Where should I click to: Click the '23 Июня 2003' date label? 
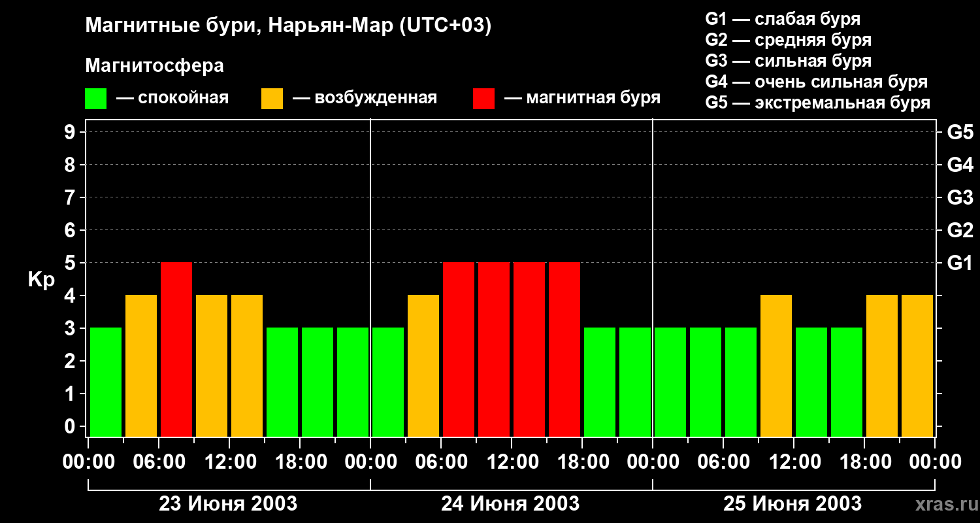[x=228, y=504]
